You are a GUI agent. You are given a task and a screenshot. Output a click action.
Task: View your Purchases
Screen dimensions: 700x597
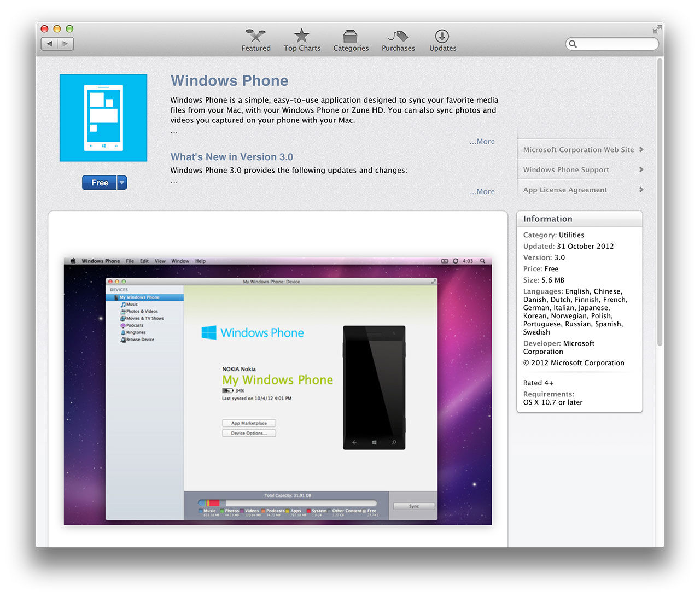[398, 39]
